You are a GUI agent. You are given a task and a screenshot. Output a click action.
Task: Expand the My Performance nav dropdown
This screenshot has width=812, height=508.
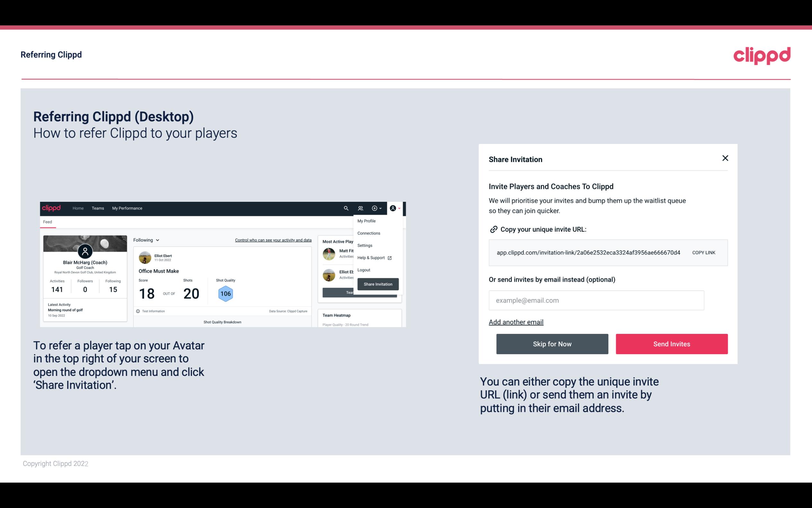point(127,208)
